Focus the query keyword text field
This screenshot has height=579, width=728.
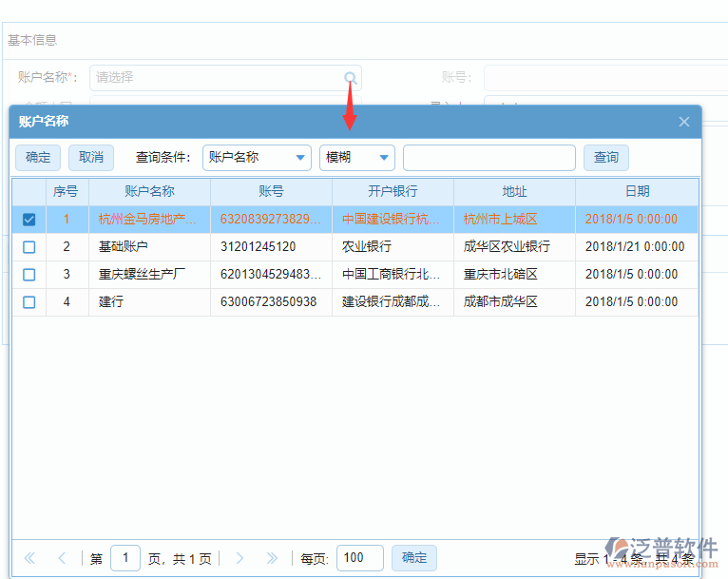[489, 158]
